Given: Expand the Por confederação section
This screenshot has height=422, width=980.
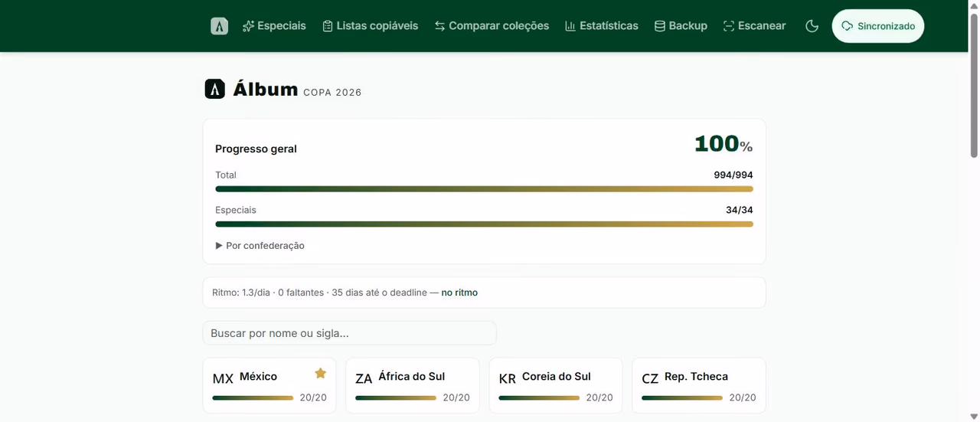Looking at the screenshot, I should [260, 246].
